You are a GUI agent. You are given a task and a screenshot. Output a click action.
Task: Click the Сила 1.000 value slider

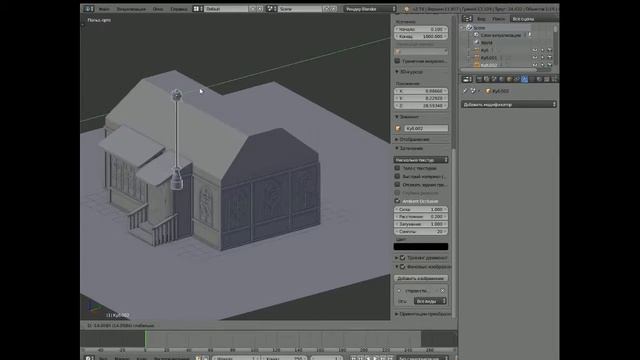pyautogui.click(x=421, y=209)
